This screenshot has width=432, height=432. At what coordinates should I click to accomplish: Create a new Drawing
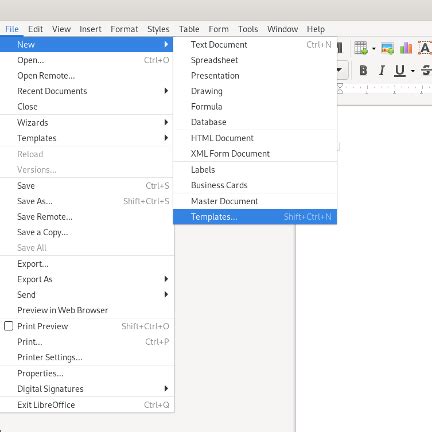point(255,91)
